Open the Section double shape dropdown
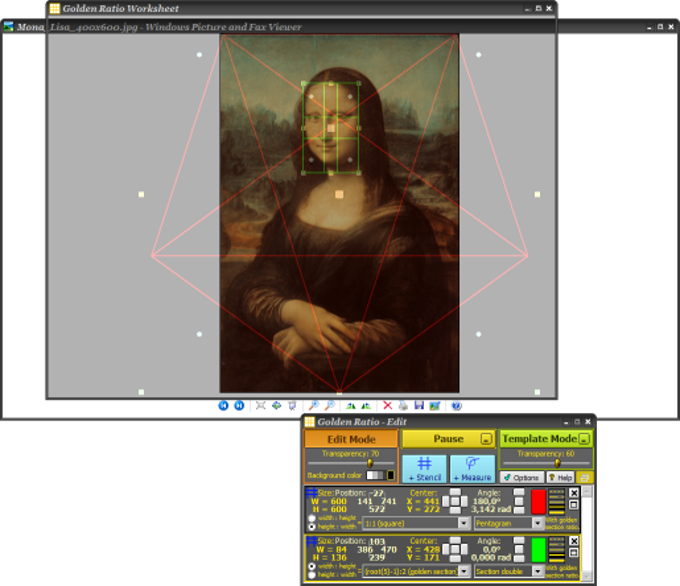This screenshot has height=586, width=680. click(538, 571)
